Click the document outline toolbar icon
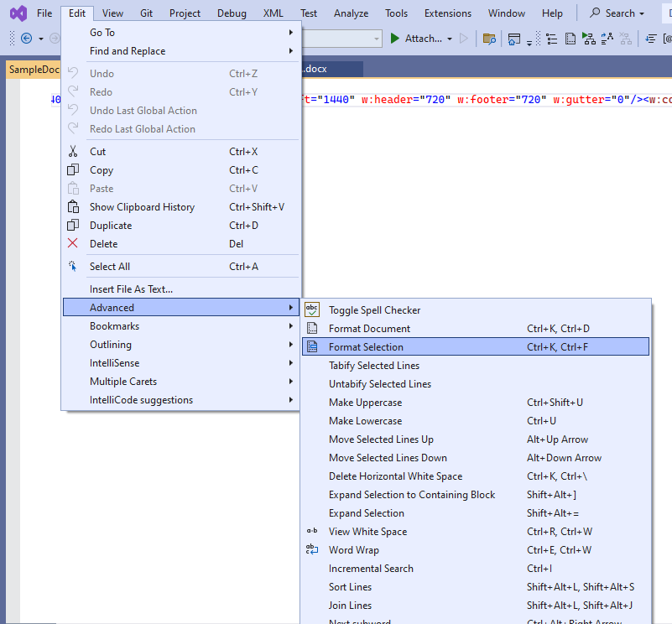Viewport: 672px width, 624px height. tap(550, 39)
